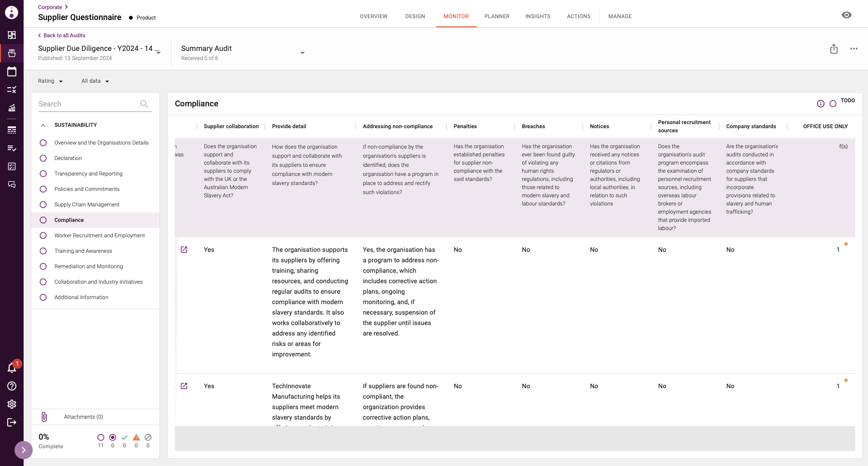Open Collaboration and Industry Initiatives section
The width and height of the screenshot is (868, 466).
click(99, 282)
